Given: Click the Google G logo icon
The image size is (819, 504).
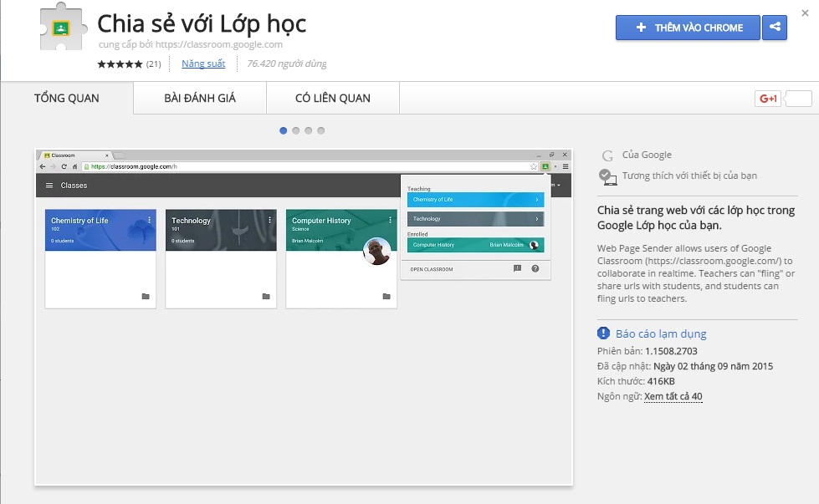Looking at the screenshot, I should 607,155.
